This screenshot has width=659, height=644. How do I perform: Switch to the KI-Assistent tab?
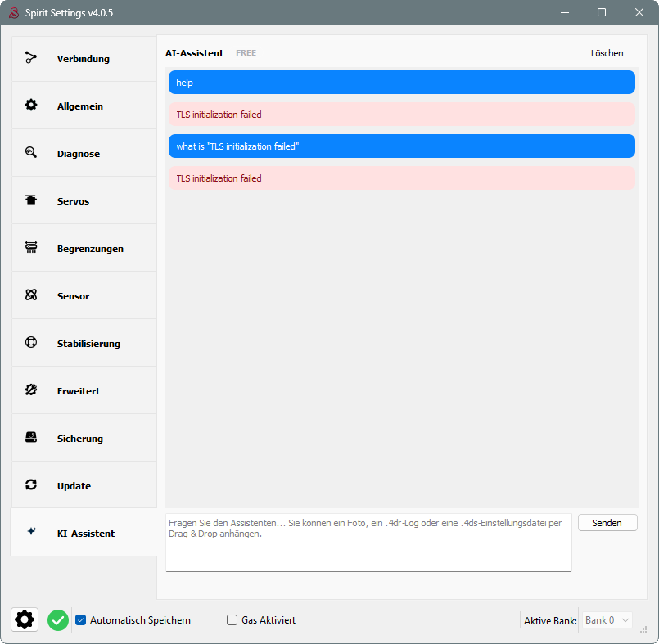[84, 532]
